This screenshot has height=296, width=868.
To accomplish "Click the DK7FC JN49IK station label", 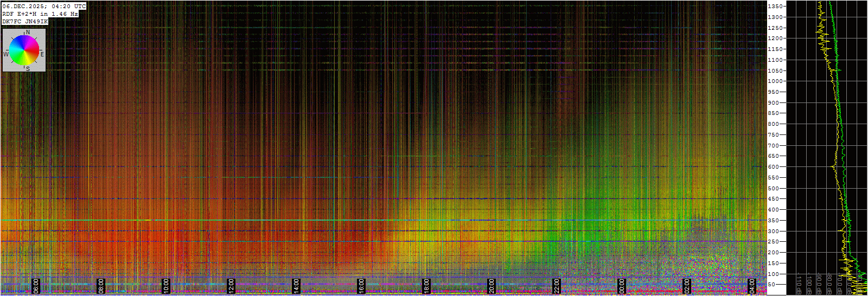I will click(25, 22).
